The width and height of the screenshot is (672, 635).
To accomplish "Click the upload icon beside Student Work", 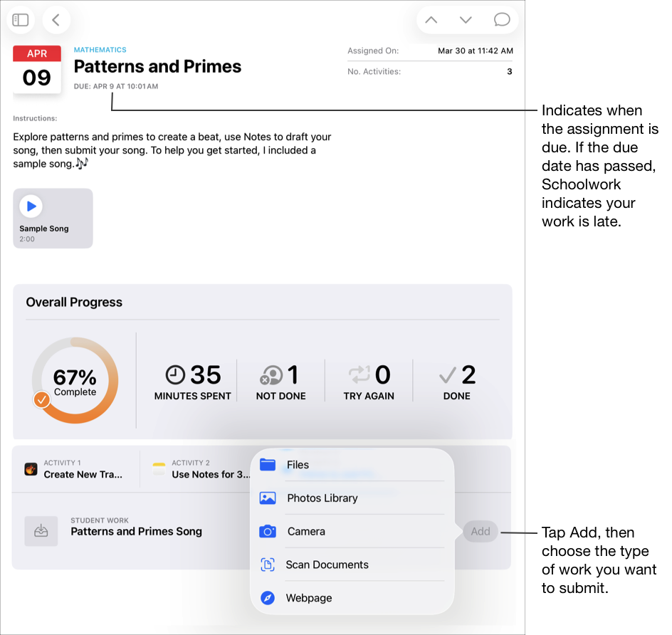I will tap(41, 531).
